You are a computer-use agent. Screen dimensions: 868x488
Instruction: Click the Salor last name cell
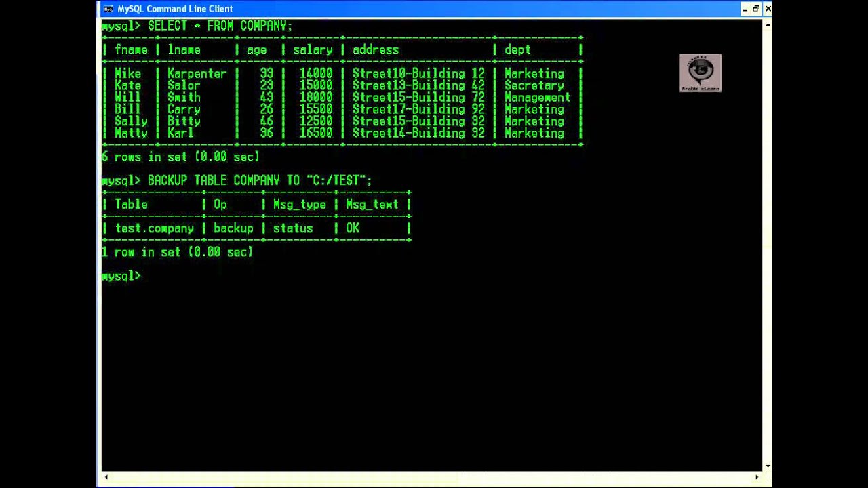184,85
